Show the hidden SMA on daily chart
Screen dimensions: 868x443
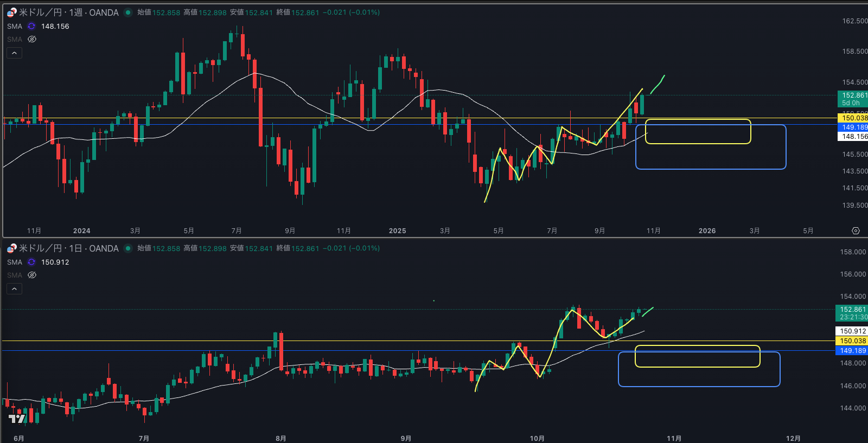click(32, 275)
